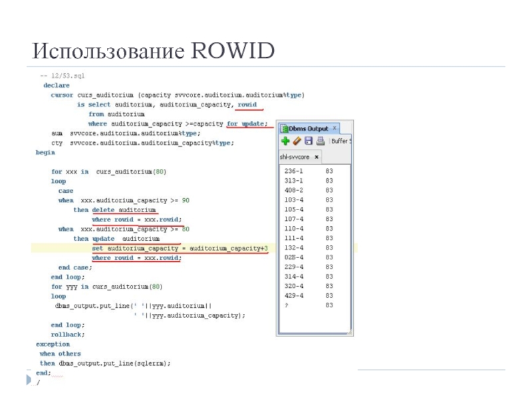Select output row 429-4
This screenshot has width=532, height=399.
click(294, 295)
